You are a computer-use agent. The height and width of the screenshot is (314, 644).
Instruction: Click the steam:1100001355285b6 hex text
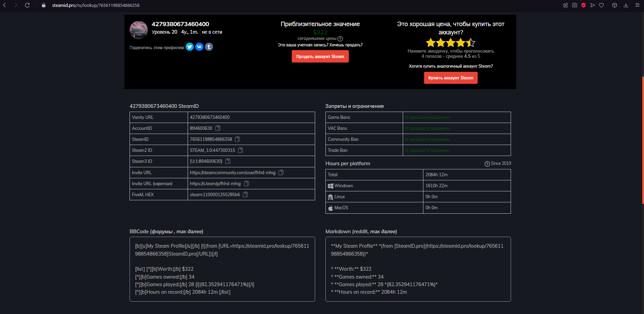215,194
